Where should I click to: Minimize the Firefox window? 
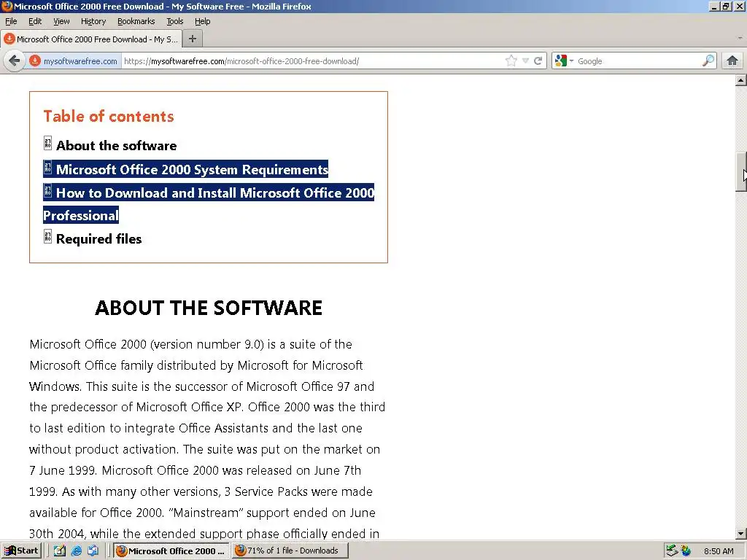714,6
